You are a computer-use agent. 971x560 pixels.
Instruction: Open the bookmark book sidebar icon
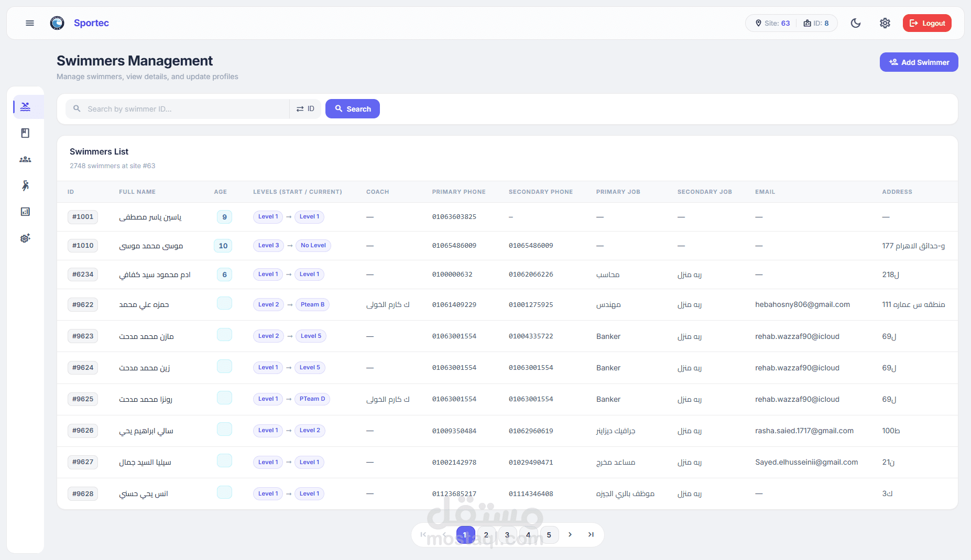[x=25, y=133]
